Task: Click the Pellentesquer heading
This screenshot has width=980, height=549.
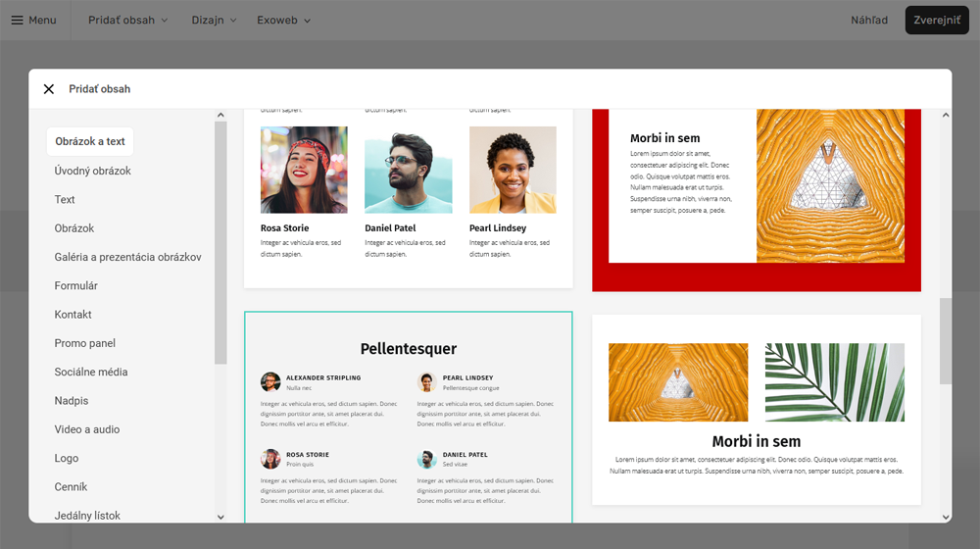Action: point(408,349)
